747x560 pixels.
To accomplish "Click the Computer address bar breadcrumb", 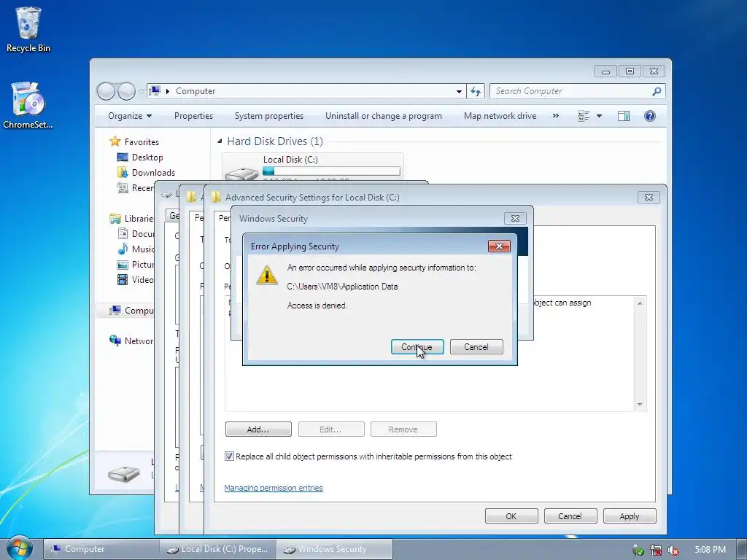I will (x=196, y=91).
